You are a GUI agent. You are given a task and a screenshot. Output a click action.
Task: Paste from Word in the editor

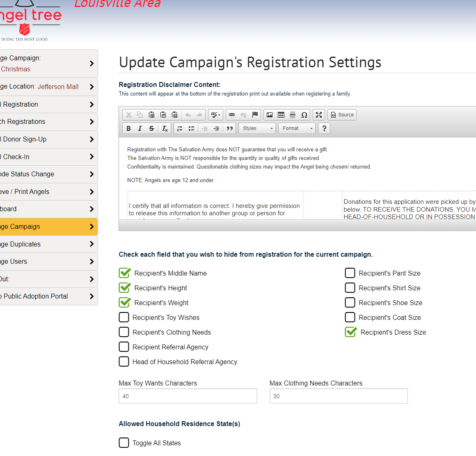[175, 115]
